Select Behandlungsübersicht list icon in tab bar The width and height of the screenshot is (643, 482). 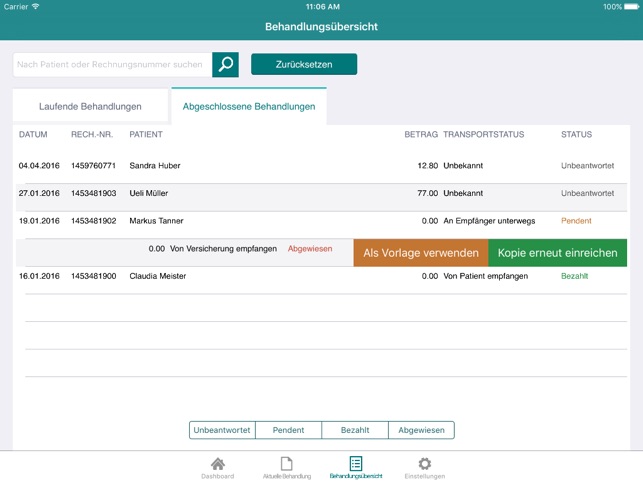pos(356,464)
